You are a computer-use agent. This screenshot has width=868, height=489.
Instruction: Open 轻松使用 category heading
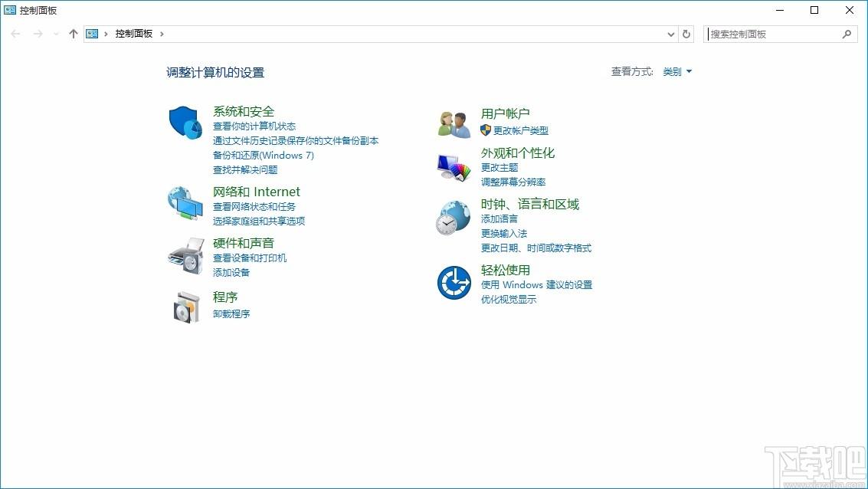tap(506, 271)
